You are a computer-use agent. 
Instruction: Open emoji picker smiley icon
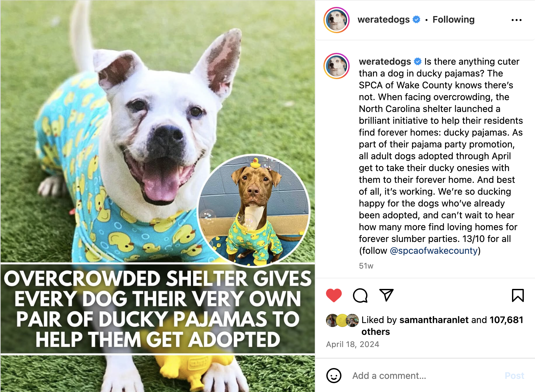tap(334, 376)
